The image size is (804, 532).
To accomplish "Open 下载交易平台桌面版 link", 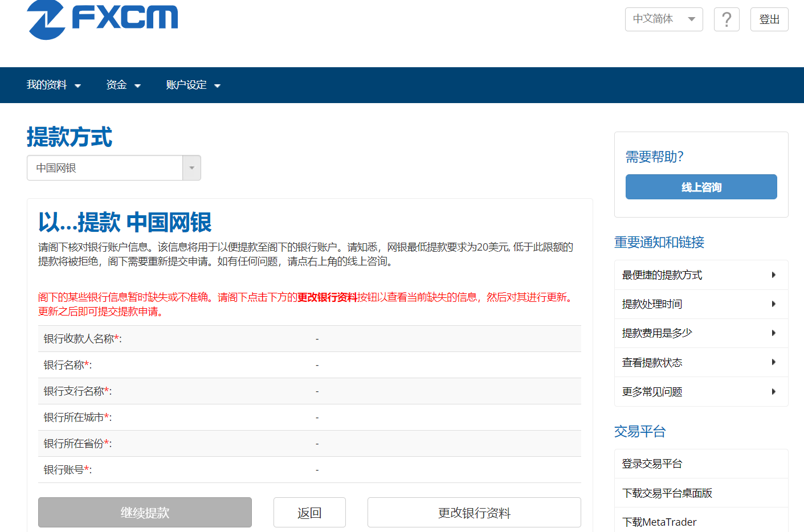I will pos(701,493).
